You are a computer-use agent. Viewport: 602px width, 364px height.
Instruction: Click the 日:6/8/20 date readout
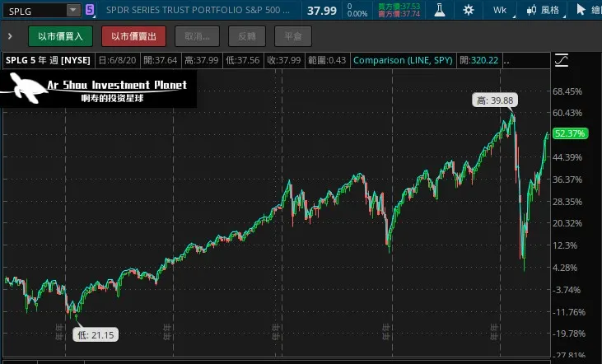[x=117, y=60]
